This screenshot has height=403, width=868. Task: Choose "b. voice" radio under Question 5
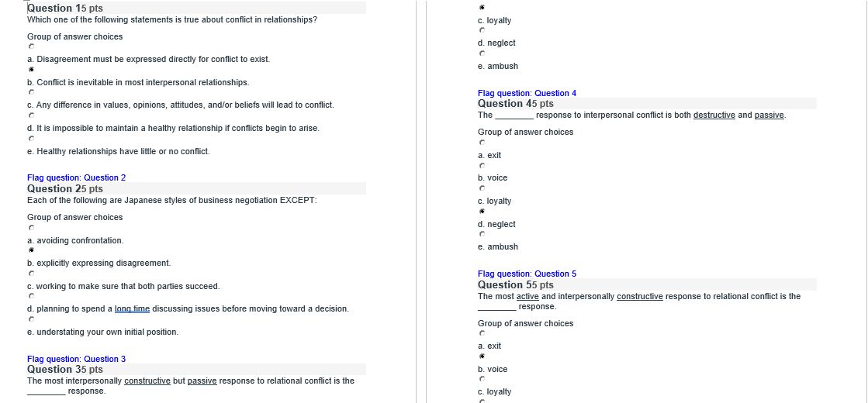482,356
